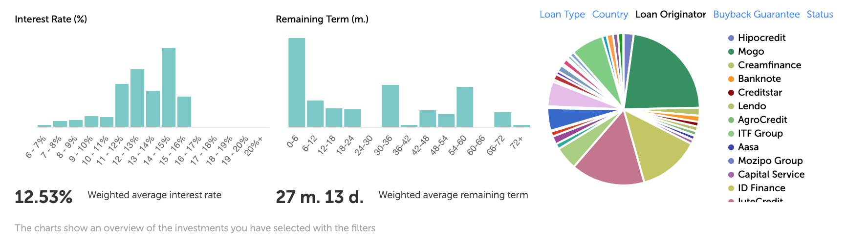
Task: Open the Country chart tab
Action: click(x=610, y=15)
